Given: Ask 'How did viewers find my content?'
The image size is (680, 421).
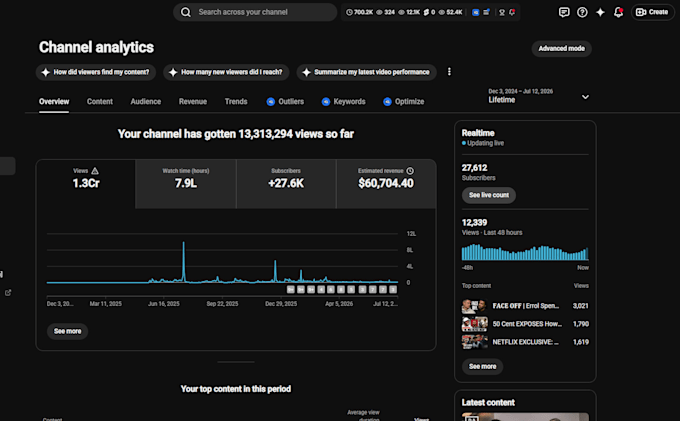Looking at the screenshot, I should tap(95, 72).
